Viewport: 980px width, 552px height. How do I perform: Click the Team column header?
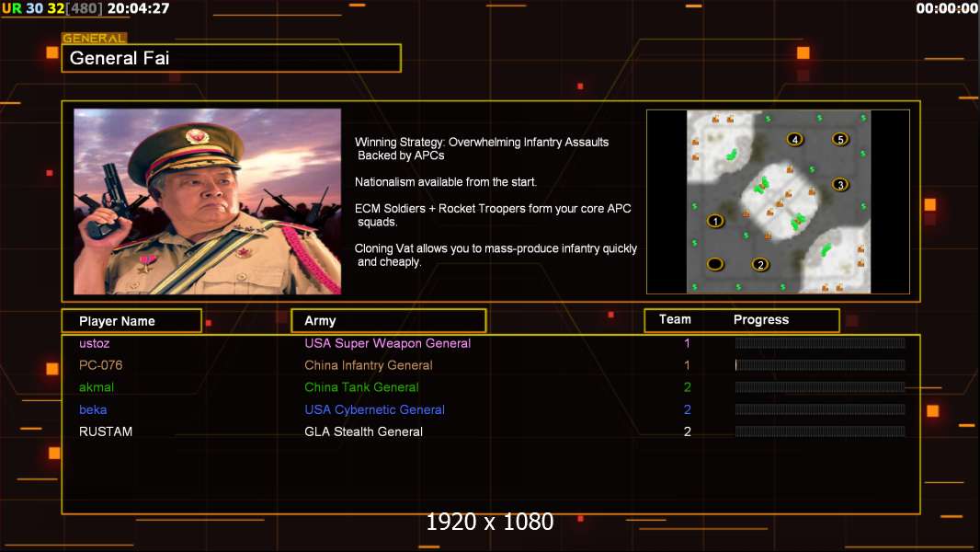[x=675, y=319]
